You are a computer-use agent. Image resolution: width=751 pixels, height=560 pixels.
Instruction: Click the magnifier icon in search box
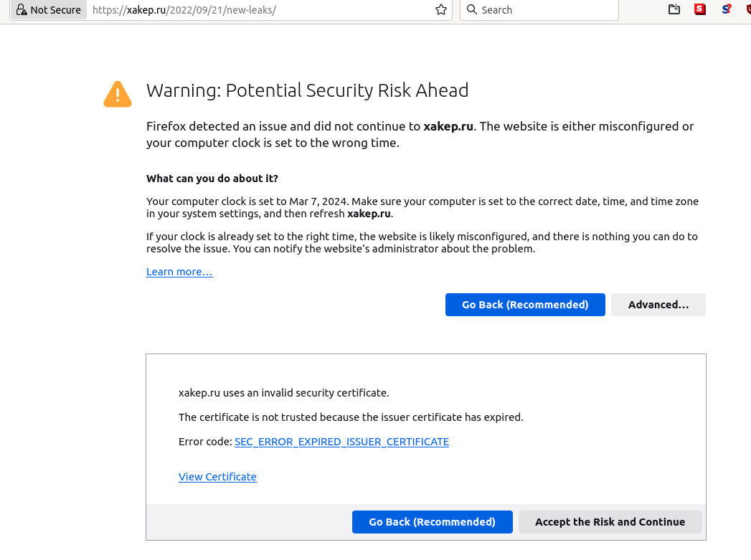tap(471, 10)
